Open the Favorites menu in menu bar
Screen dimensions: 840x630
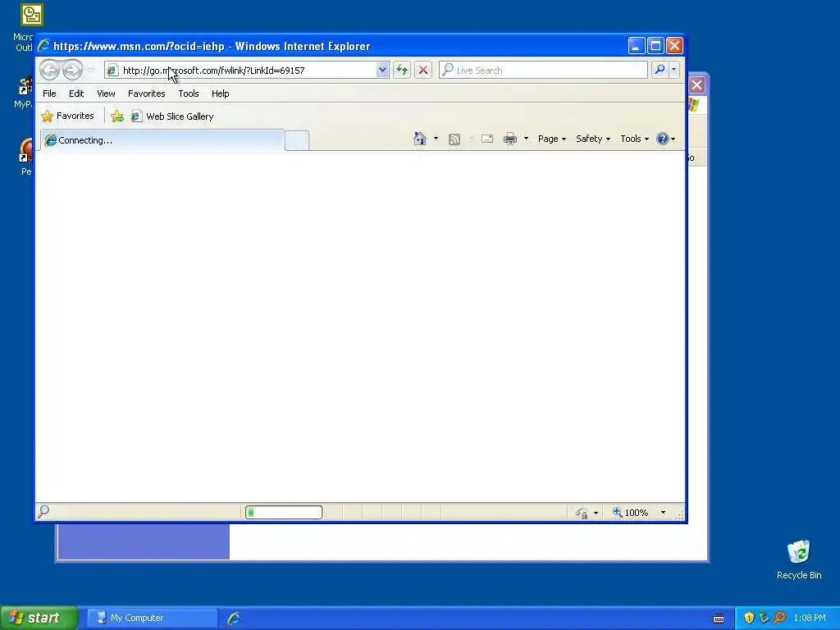[x=146, y=94]
